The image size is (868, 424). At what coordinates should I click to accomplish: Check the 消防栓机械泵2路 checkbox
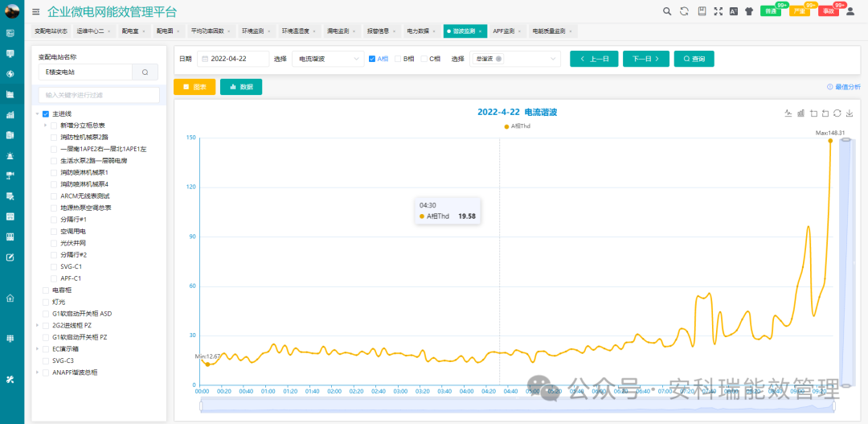point(54,137)
